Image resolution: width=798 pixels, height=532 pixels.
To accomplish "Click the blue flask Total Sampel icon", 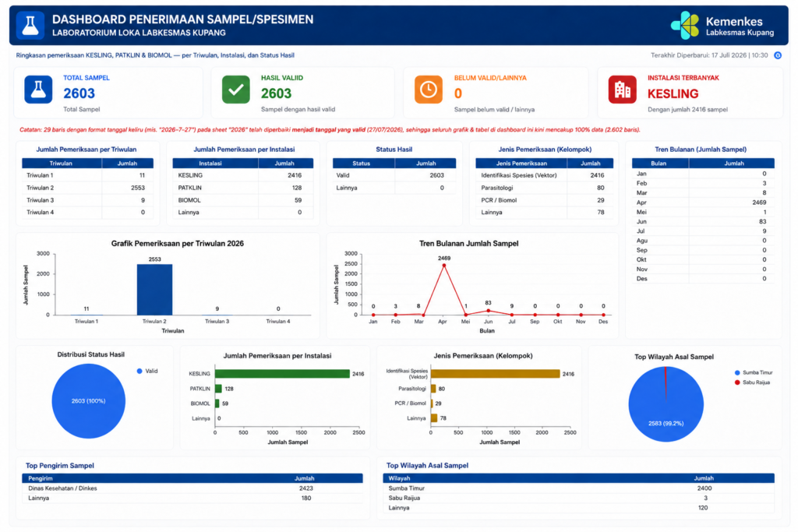I will coord(38,90).
